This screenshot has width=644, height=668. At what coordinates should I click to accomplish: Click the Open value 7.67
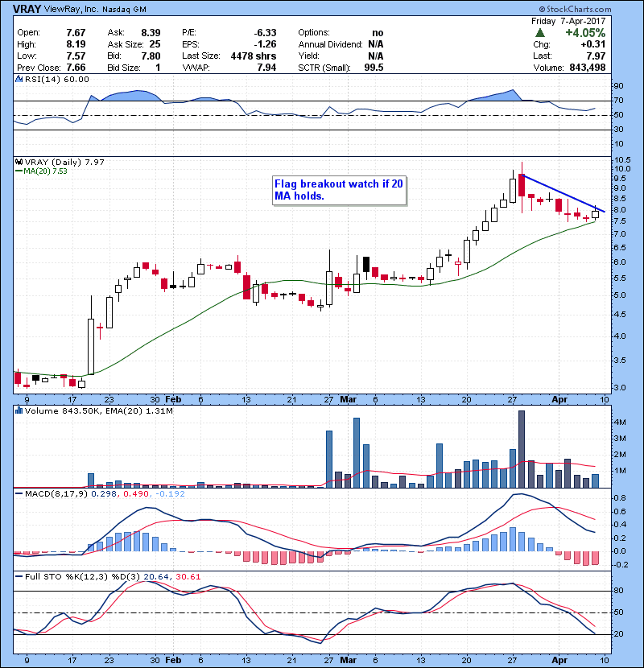click(76, 33)
